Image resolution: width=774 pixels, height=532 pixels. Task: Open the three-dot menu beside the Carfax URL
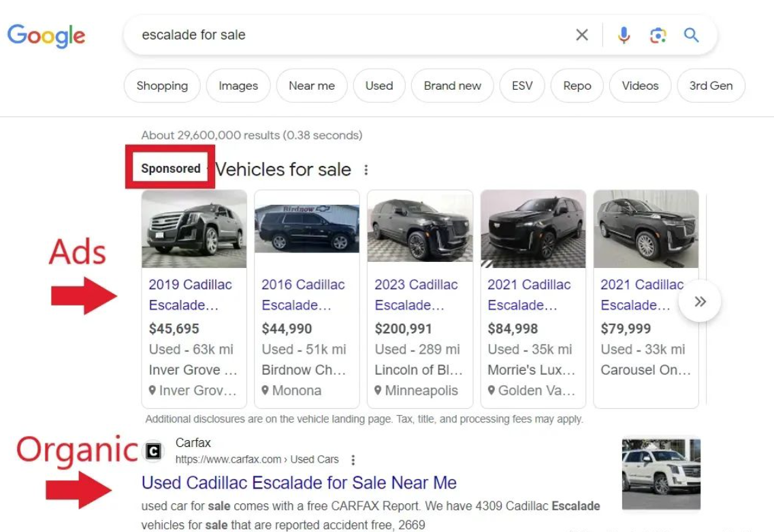[353, 460]
